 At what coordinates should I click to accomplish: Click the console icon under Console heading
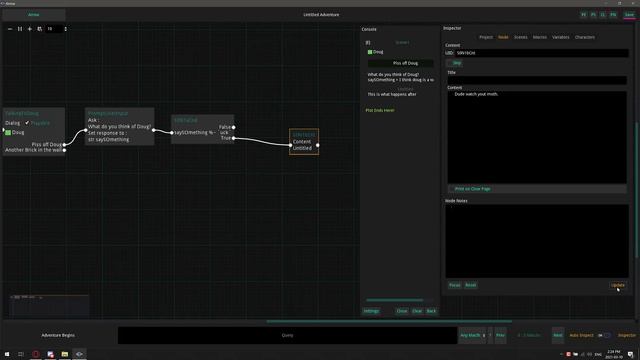(368, 42)
